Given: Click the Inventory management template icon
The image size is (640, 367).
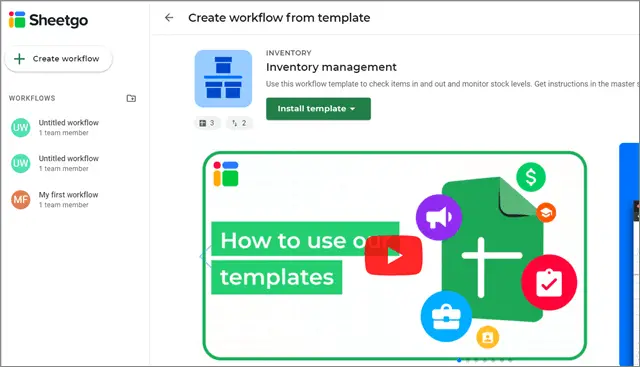Looking at the screenshot, I should pos(223,79).
